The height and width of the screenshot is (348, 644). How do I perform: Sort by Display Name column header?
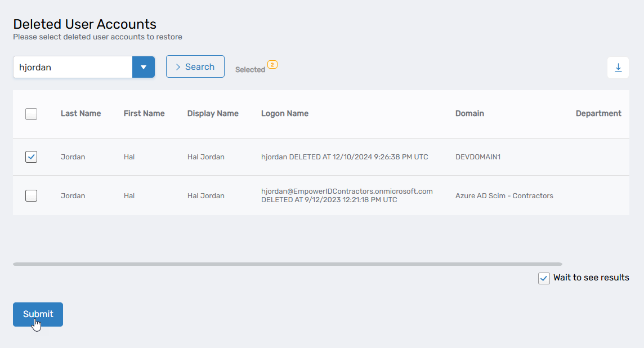213,113
